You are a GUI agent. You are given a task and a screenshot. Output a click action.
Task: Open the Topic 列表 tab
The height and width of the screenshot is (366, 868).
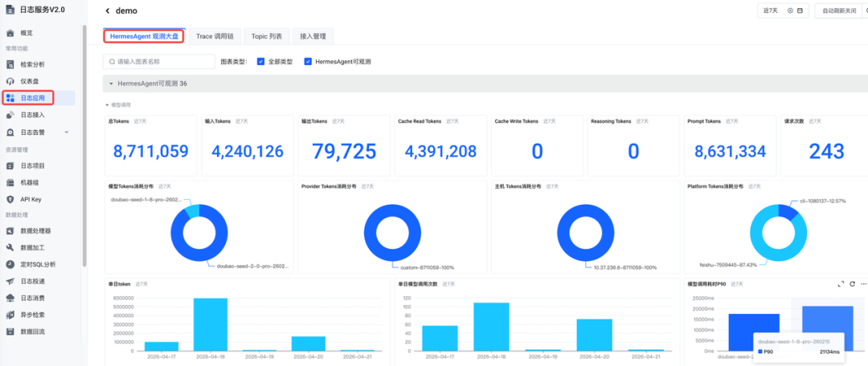266,36
